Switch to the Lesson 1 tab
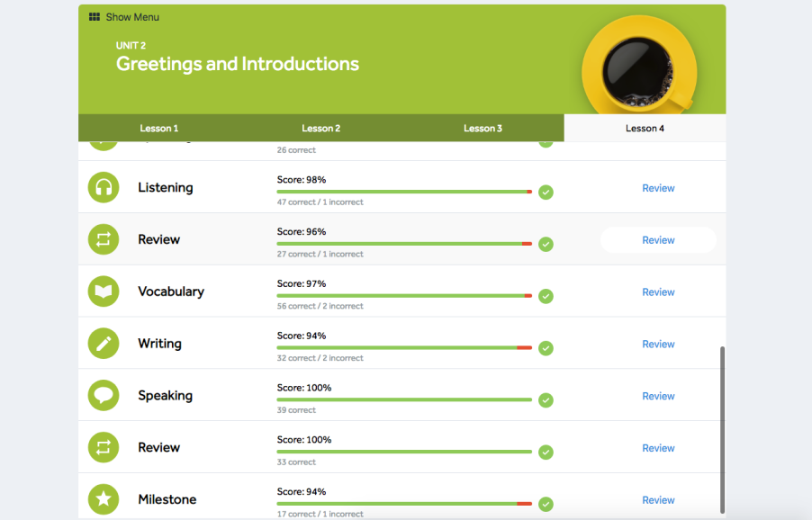 (x=159, y=129)
